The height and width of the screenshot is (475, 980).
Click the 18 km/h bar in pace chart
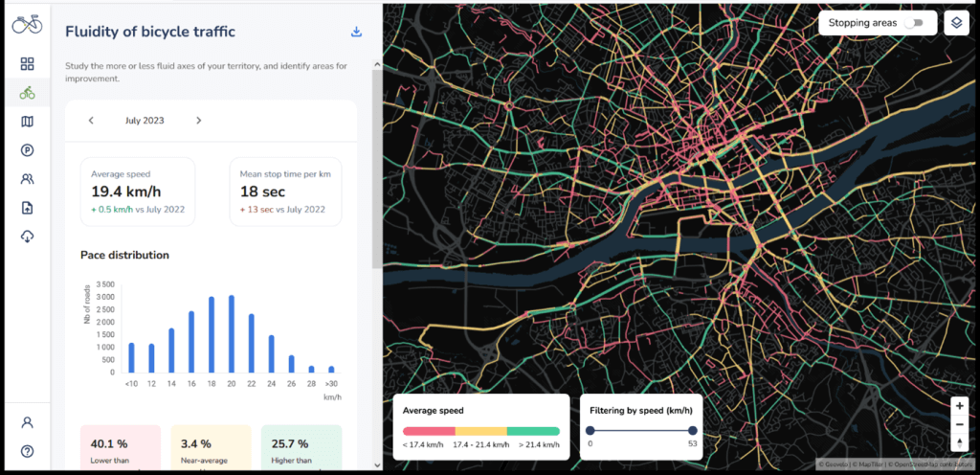click(x=212, y=334)
